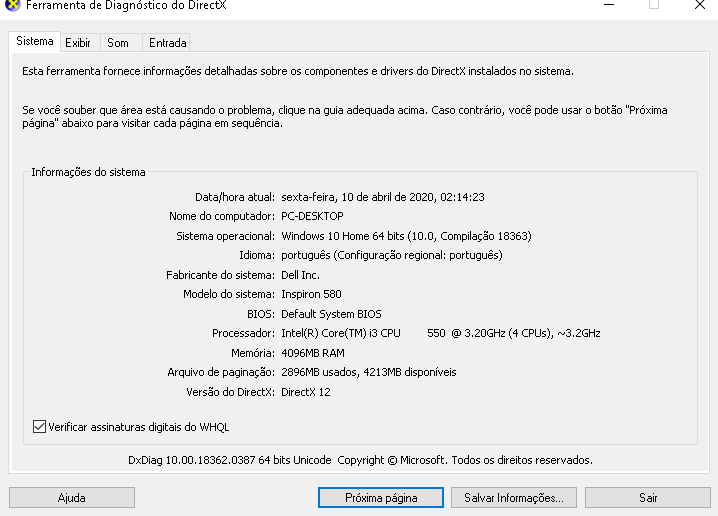The height and width of the screenshot is (516, 718).
Task: Click the 'Windows 10 Home 64 bits' value
Action: pos(343,236)
